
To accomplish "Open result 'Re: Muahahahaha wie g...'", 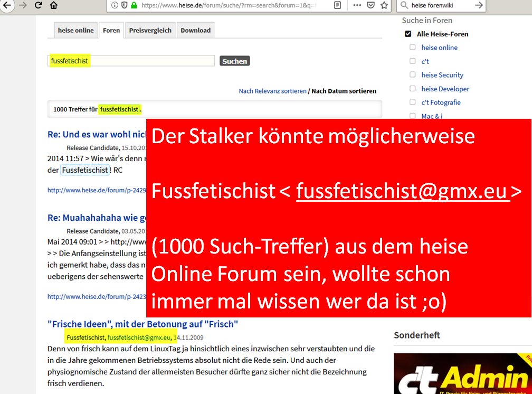I will coord(97,218).
